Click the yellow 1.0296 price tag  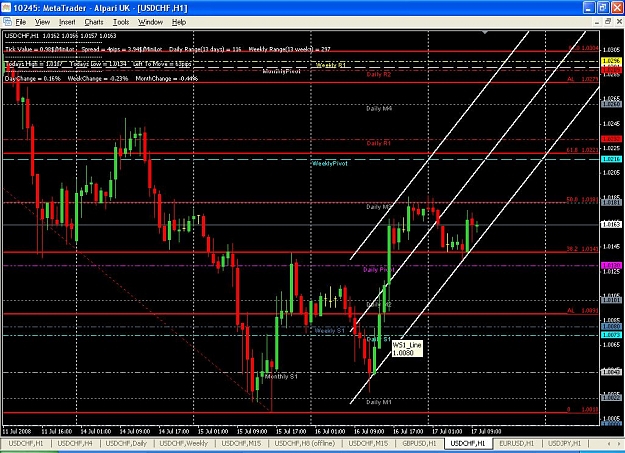click(x=611, y=61)
